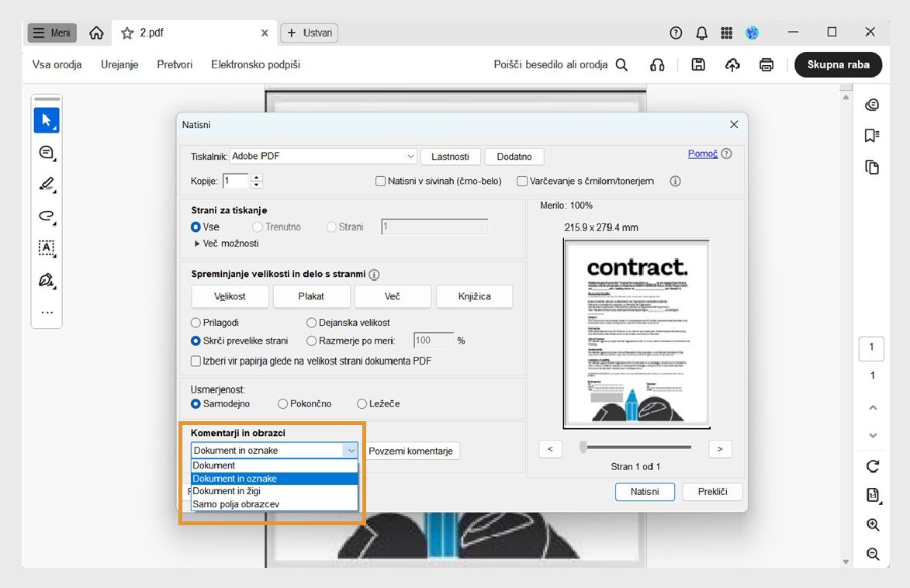This screenshot has height=588, width=910.
Task: Open more tools ellipsis
Action: click(x=47, y=313)
